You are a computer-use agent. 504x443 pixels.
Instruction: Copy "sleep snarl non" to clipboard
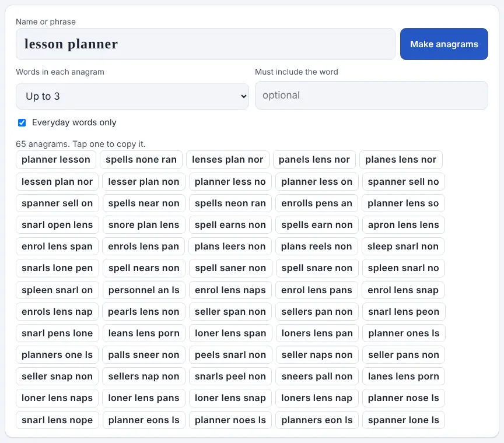pyautogui.click(x=403, y=247)
